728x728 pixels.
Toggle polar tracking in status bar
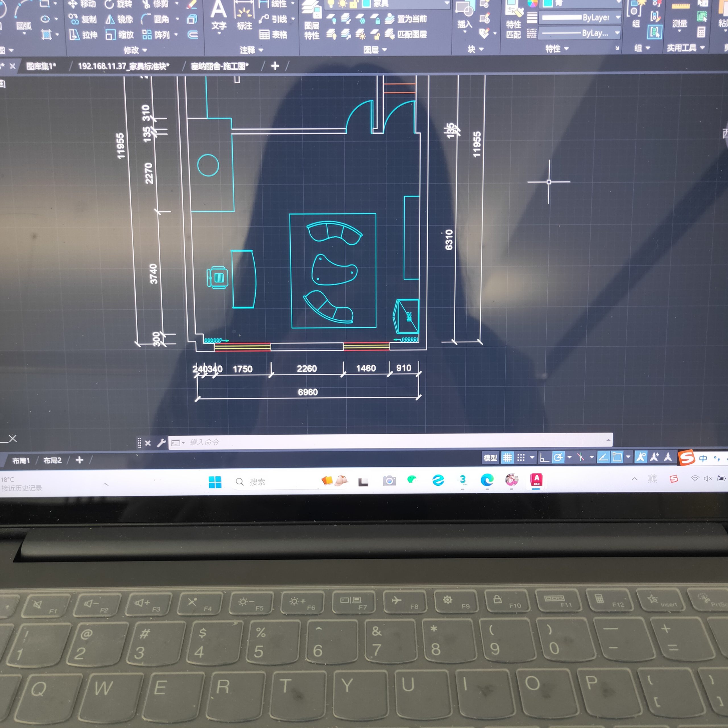(558, 458)
